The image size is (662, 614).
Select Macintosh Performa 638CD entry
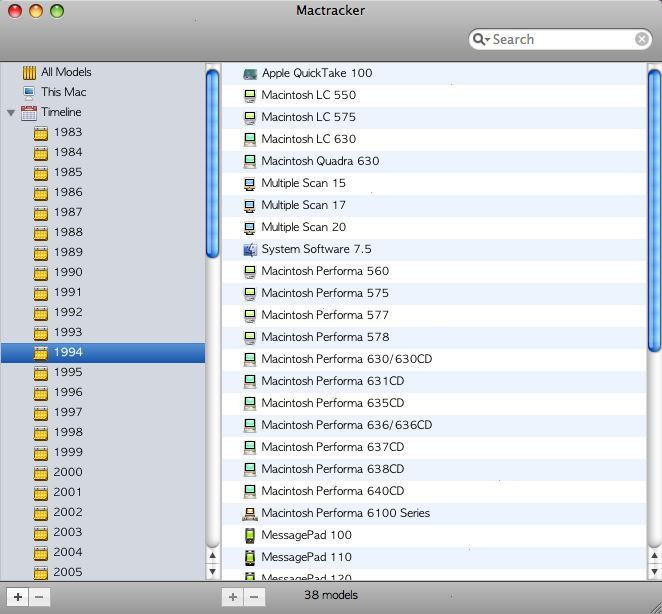click(x=434, y=469)
